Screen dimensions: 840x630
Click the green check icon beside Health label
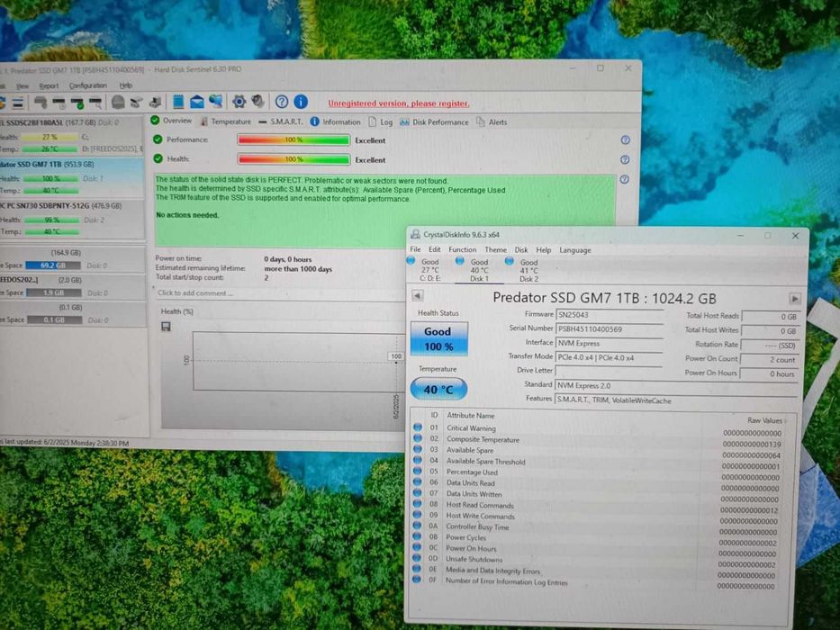(x=158, y=158)
